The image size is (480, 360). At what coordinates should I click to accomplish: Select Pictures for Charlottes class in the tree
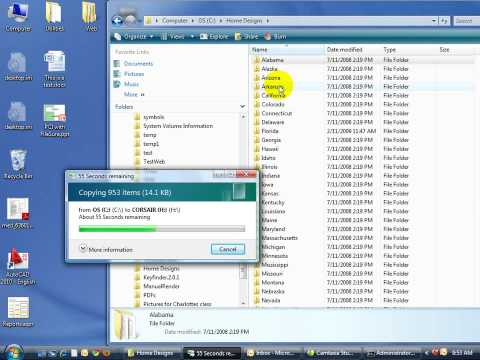177,304
